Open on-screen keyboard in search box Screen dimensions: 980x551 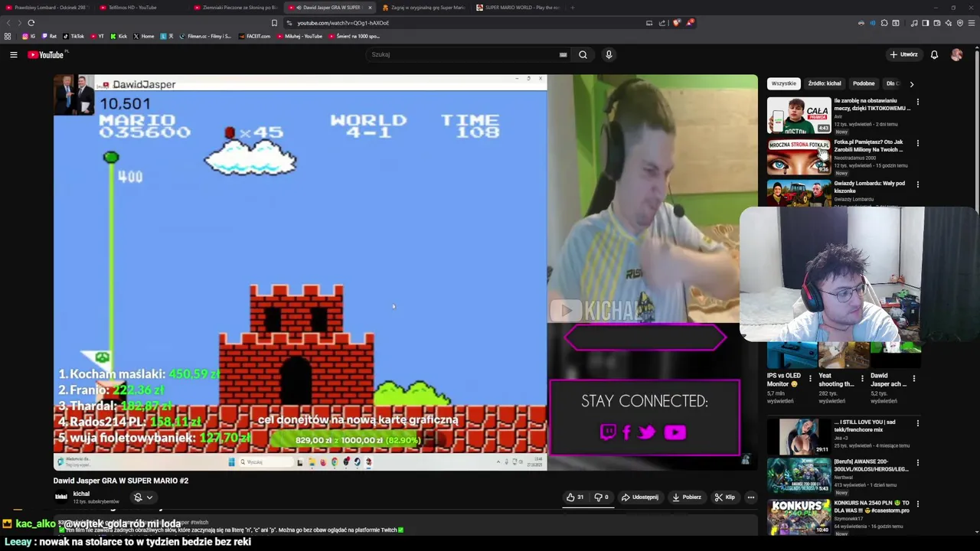pyautogui.click(x=563, y=54)
